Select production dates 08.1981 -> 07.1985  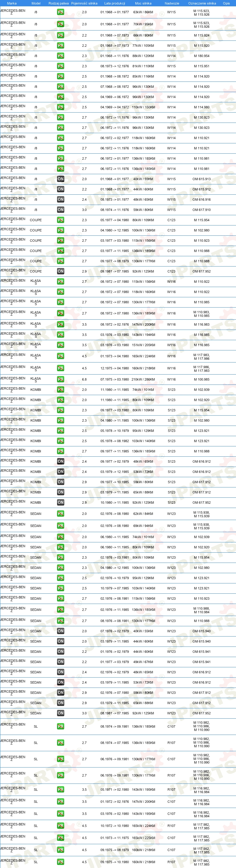[115, 713]
